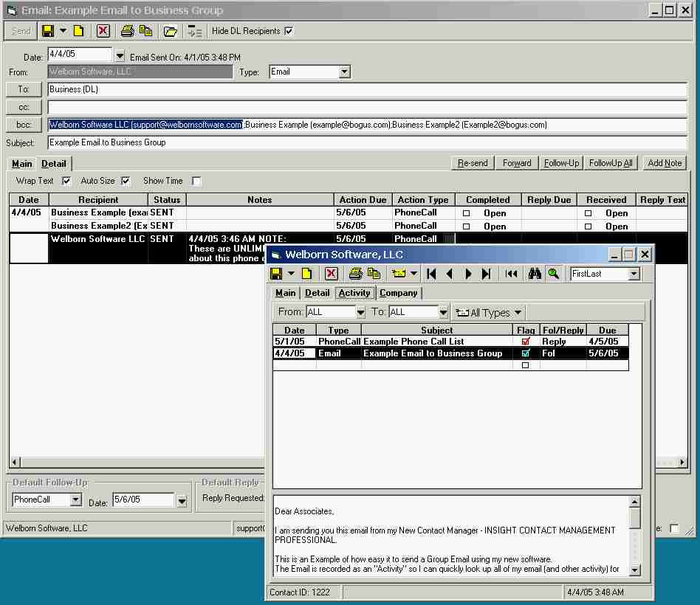
Task: Click the new blank document icon in contact window
Action: pyautogui.click(x=306, y=274)
